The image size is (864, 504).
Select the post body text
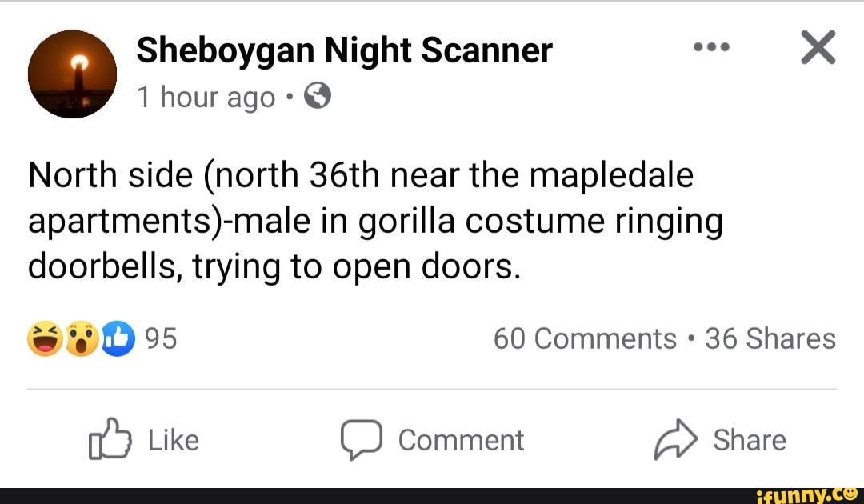click(376, 219)
